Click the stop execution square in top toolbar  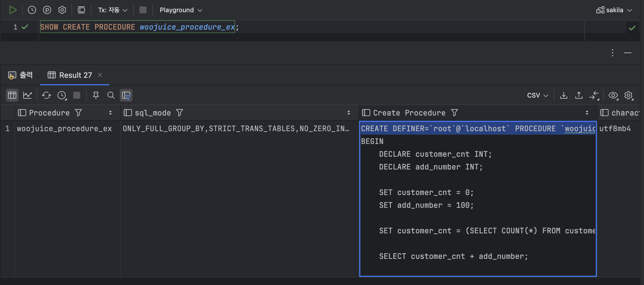(x=143, y=10)
